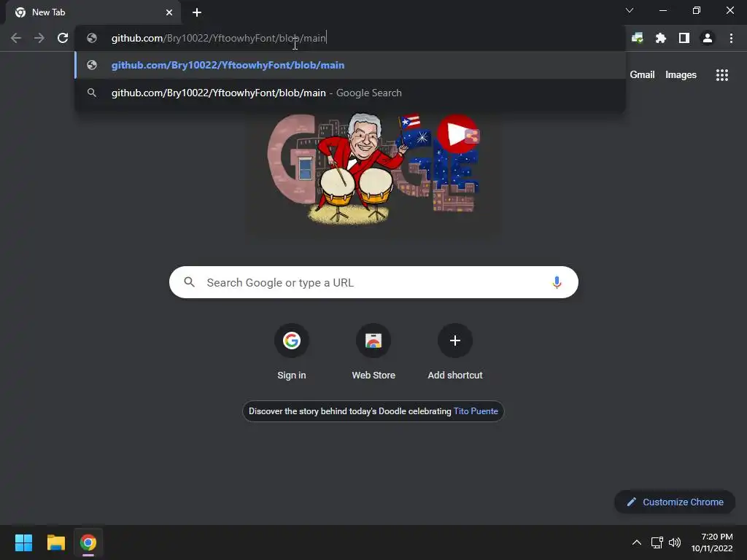This screenshot has width=747, height=560.
Task: Open the Chrome profile avatar menu
Action: [707, 38]
